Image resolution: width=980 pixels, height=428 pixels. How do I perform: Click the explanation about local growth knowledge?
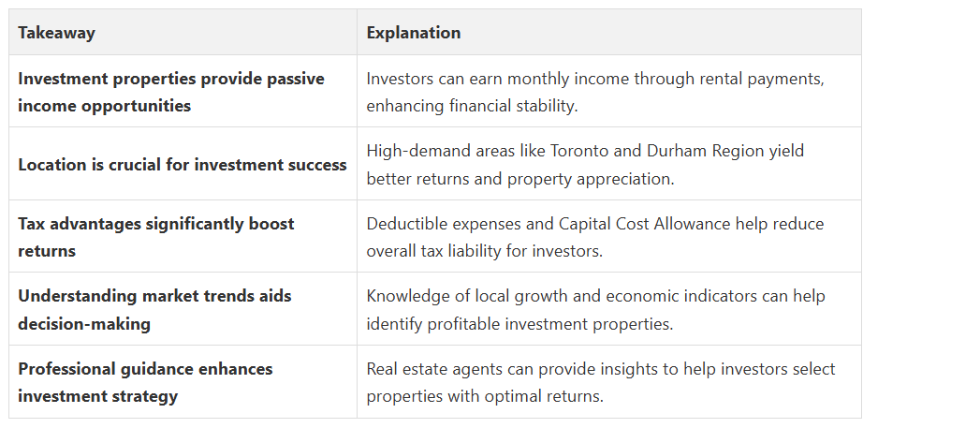(595, 309)
